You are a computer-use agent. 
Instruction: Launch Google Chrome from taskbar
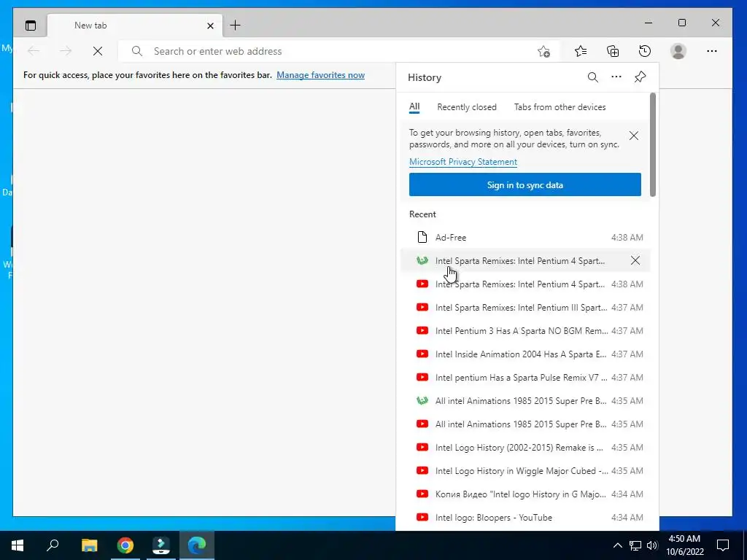click(x=125, y=545)
